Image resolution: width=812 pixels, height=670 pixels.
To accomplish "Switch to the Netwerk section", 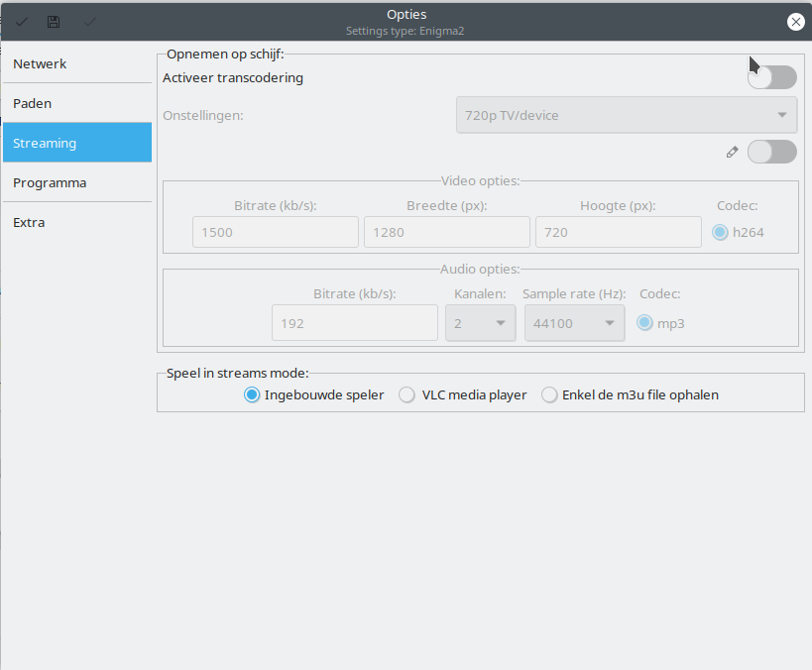I will pos(77,63).
